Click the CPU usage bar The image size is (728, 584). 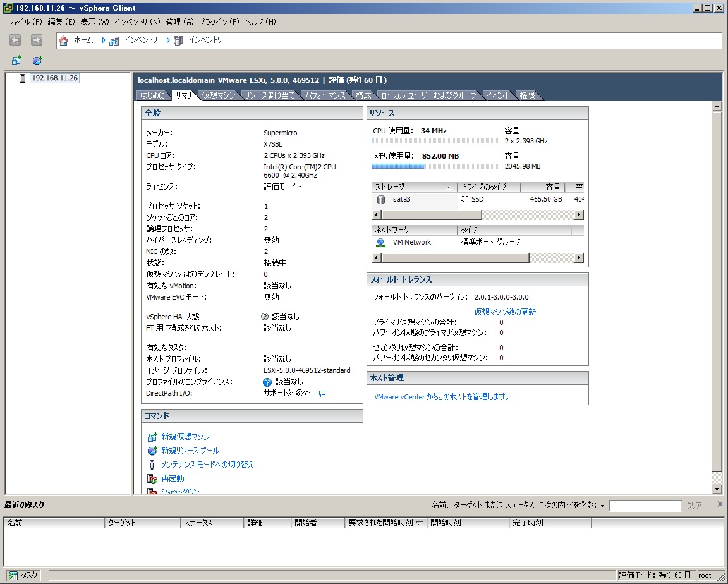tap(435, 141)
